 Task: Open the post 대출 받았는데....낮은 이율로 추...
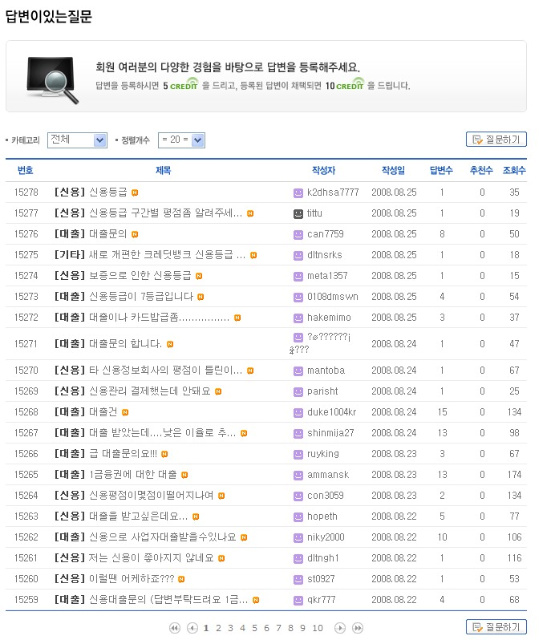pos(162,433)
